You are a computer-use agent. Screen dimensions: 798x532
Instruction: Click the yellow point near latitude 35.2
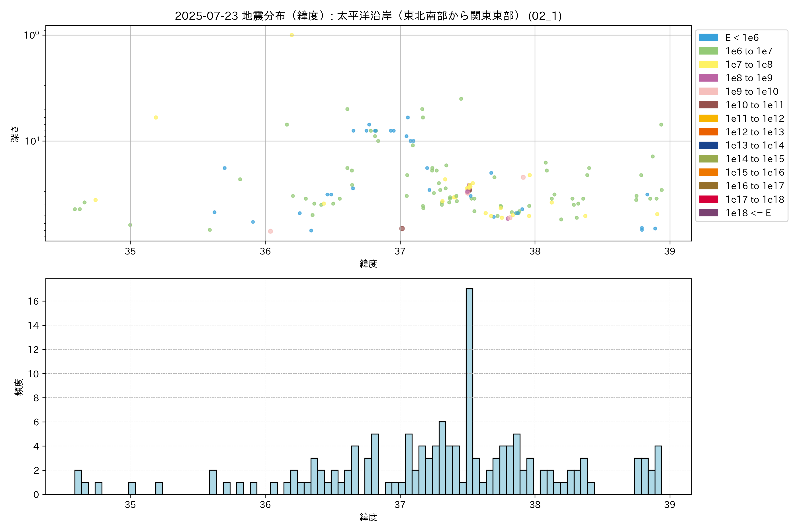point(156,117)
